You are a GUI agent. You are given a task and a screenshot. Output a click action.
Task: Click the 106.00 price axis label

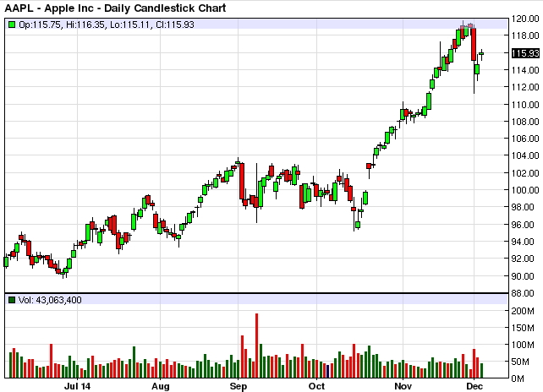[x=525, y=139]
